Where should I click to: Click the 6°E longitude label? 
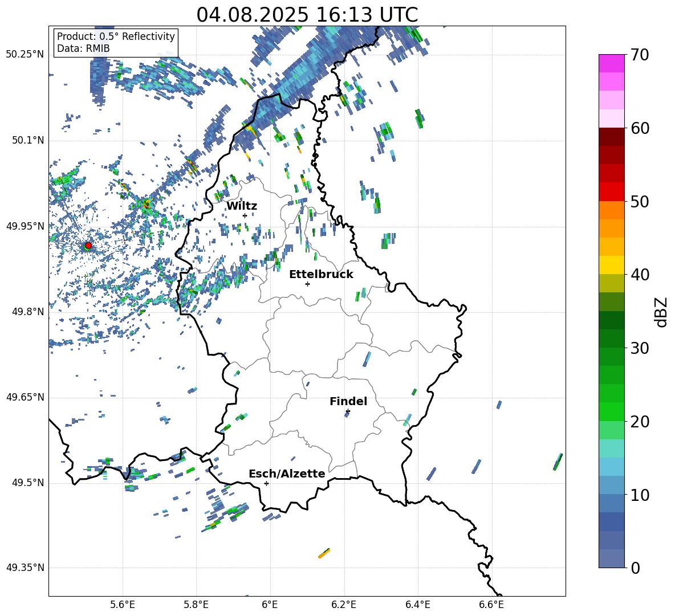(x=270, y=605)
